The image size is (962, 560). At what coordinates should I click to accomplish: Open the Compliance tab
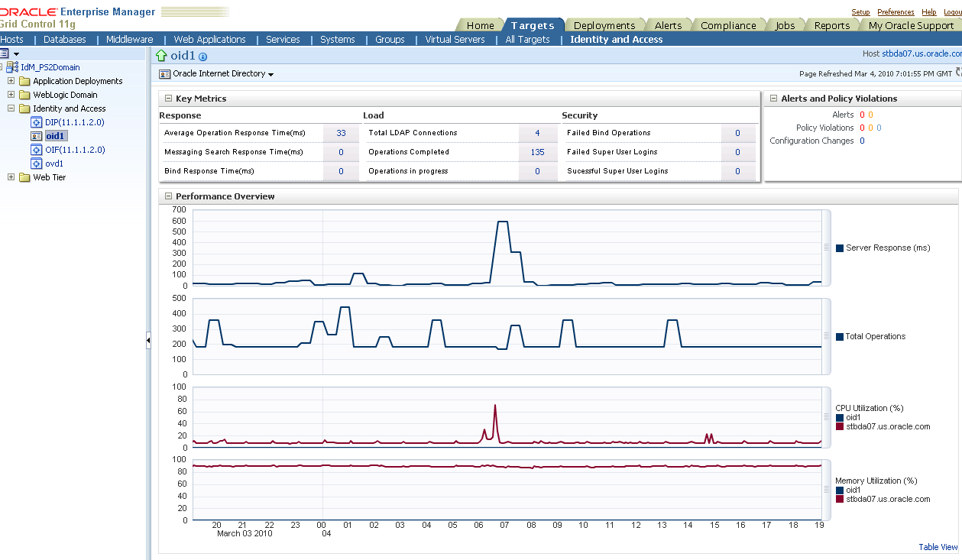point(728,25)
